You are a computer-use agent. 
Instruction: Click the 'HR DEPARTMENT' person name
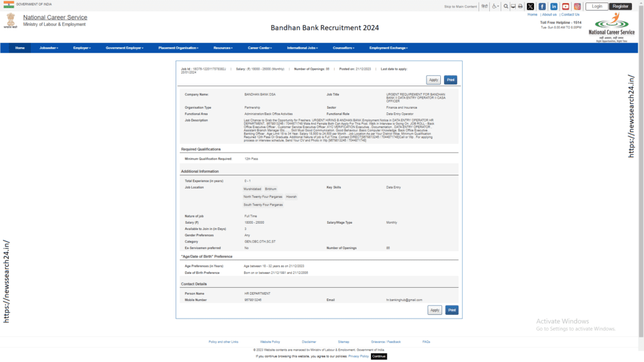pyautogui.click(x=257, y=294)
